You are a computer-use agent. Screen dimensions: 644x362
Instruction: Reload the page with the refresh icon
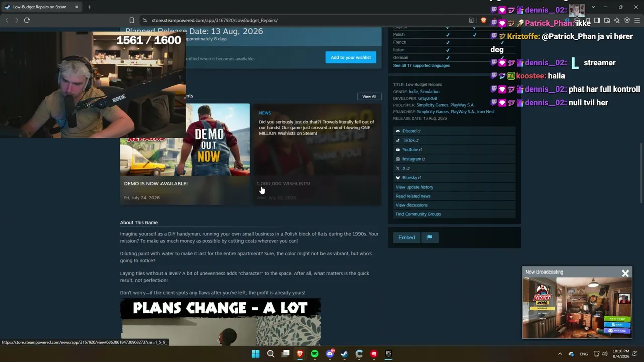click(x=27, y=20)
